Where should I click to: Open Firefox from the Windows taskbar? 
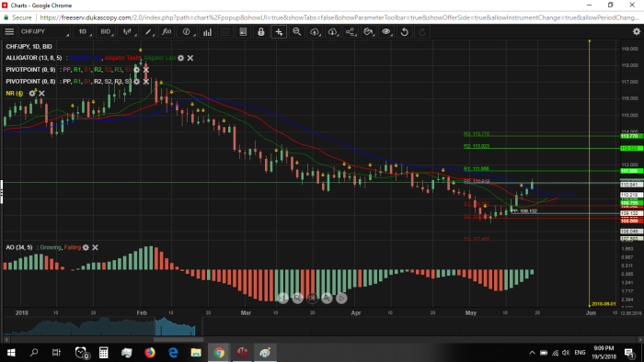[x=150, y=352]
